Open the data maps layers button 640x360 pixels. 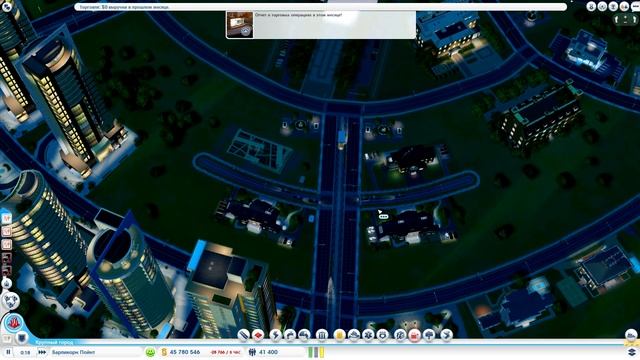coord(632,351)
